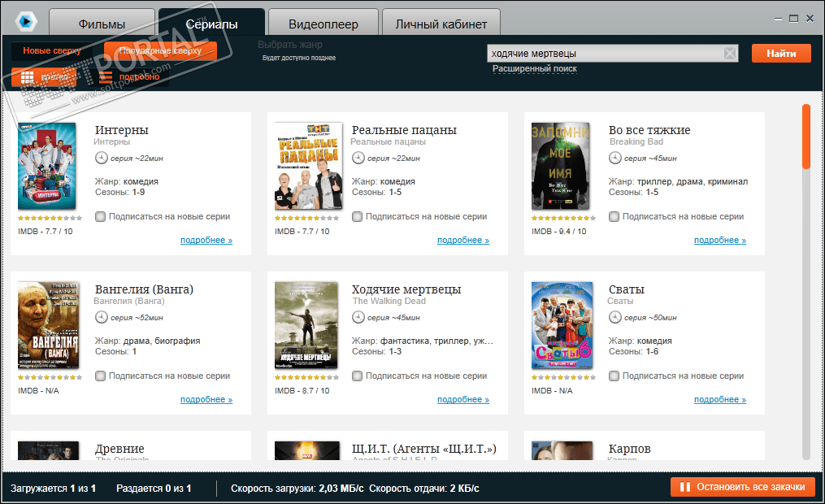The image size is (825, 504).
Task: Open подробнее link for Во все тяжкие
Action: (x=720, y=240)
